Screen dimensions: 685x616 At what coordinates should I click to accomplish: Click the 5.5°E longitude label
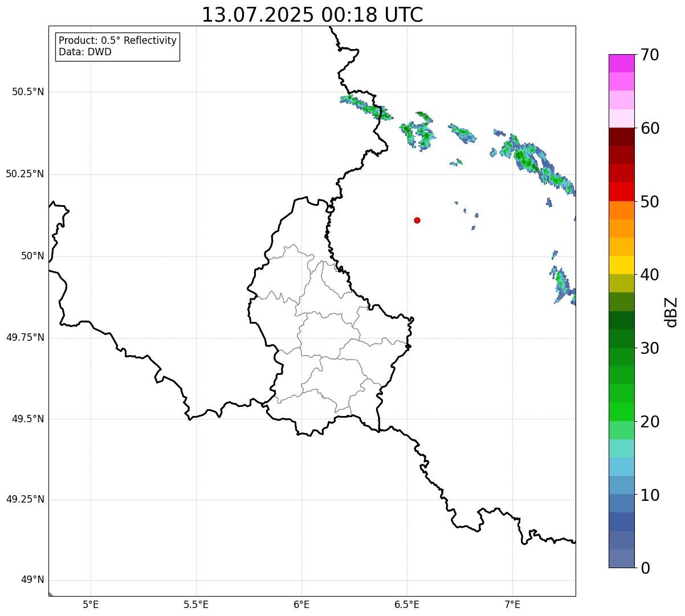coord(196,605)
